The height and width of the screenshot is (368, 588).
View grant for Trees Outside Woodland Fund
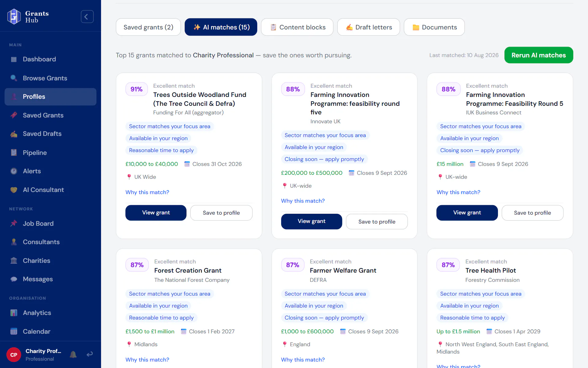(156, 213)
